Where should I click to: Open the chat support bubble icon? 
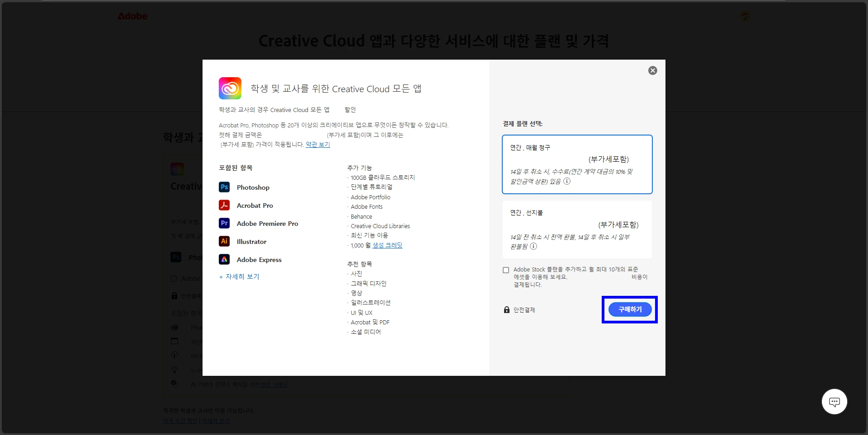(x=834, y=402)
